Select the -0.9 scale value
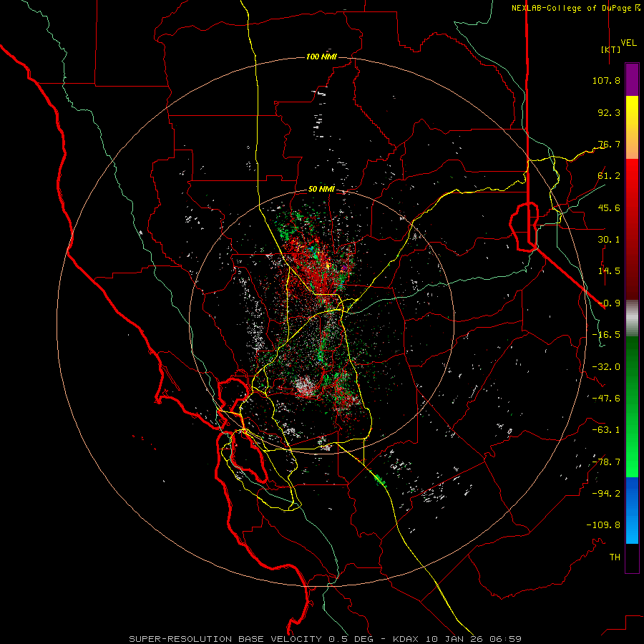 pyautogui.click(x=609, y=303)
